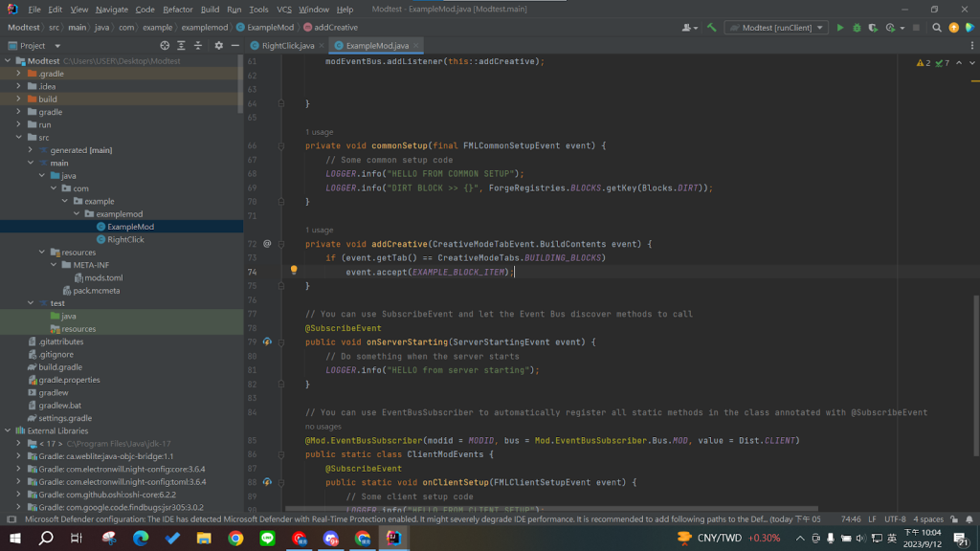Expand the build folder in tree
Screen dimensions: 980x551
coord(18,99)
